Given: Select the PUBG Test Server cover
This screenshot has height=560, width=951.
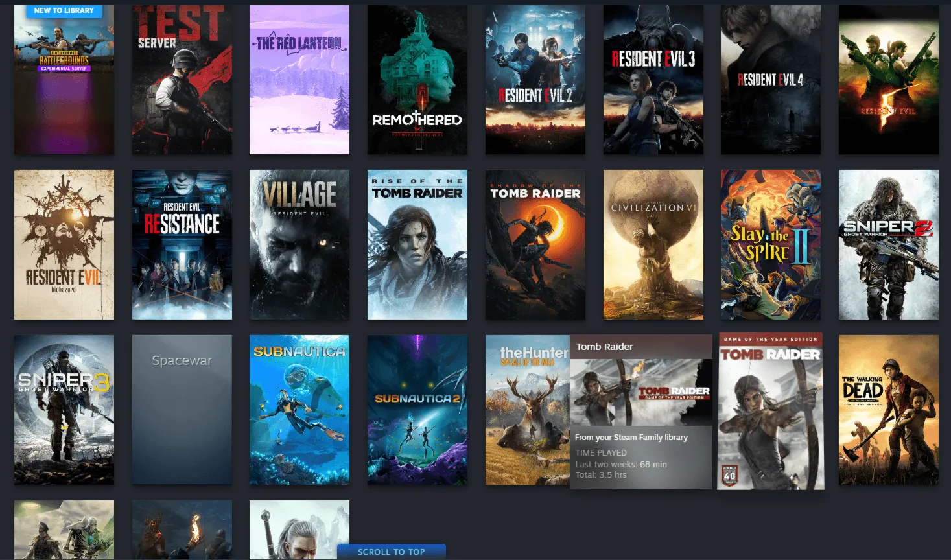Looking at the screenshot, I should point(182,80).
